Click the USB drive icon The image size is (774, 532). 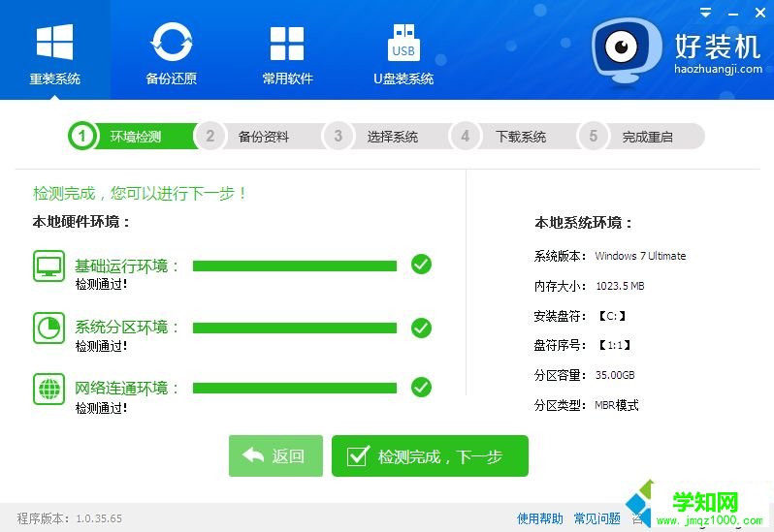(403, 43)
